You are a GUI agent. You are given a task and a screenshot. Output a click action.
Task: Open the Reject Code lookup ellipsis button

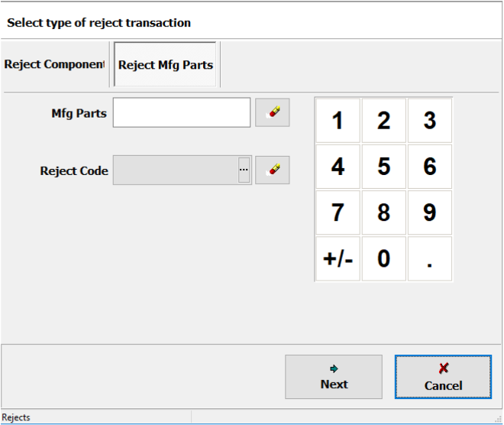pyautogui.click(x=244, y=170)
